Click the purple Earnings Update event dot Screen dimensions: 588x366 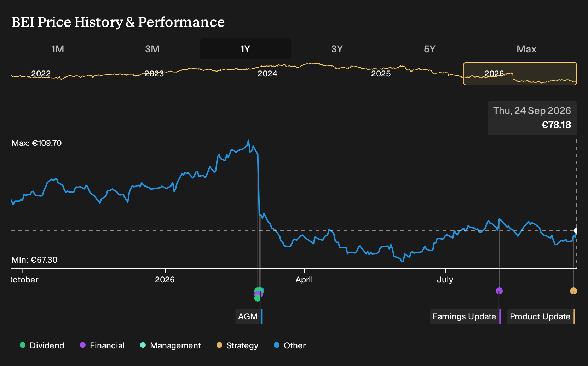pyautogui.click(x=499, y=291)
